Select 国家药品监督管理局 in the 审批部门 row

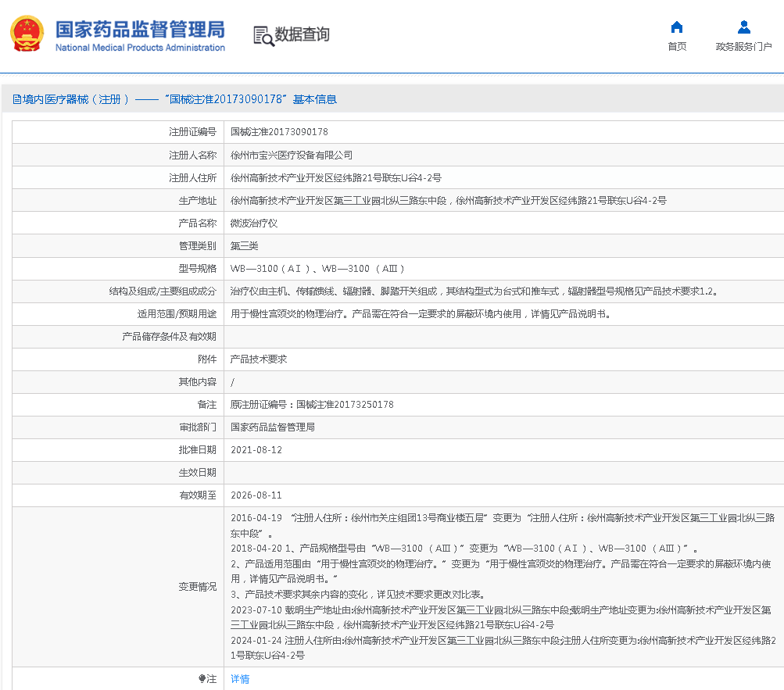click(273, 427)
